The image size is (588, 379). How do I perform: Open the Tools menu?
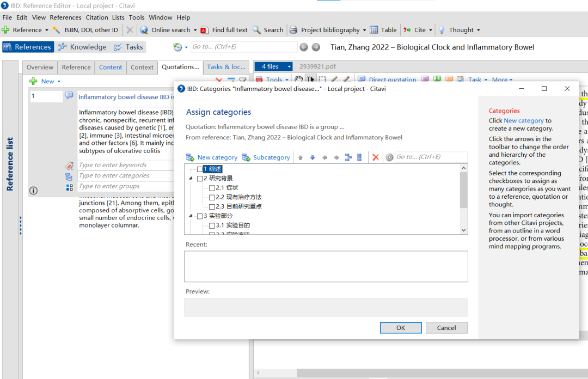137,17
